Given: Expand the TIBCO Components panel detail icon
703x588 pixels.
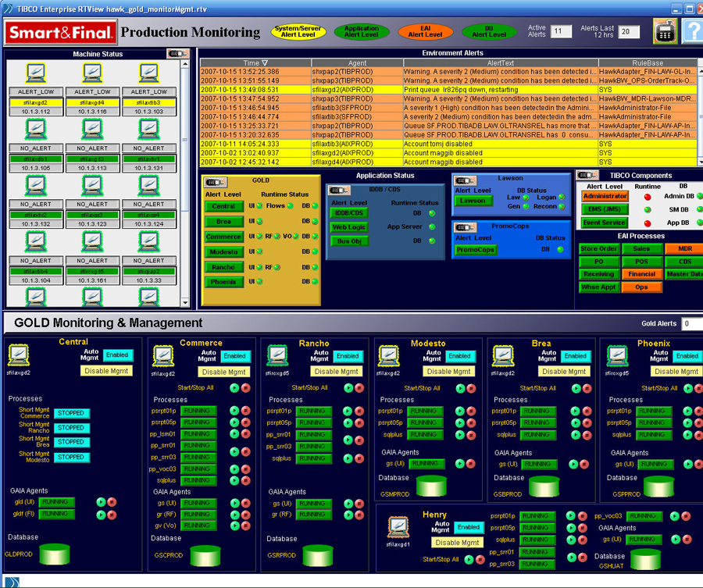Looking at the screenshot, I should (587, 175).
